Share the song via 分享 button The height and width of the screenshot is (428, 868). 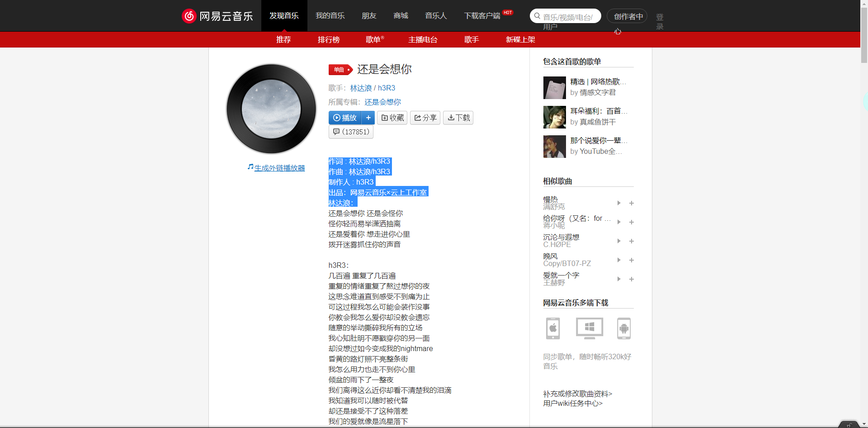click(x=425, y=118)
